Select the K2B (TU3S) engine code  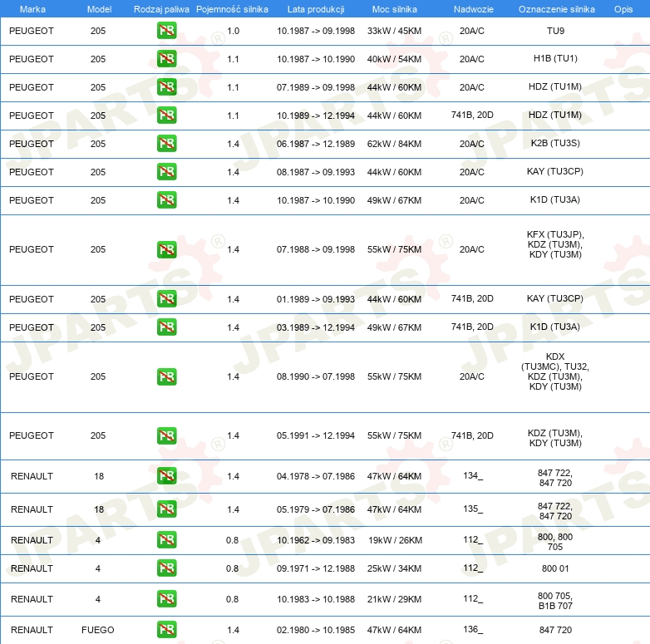click(x=555, y=143)
